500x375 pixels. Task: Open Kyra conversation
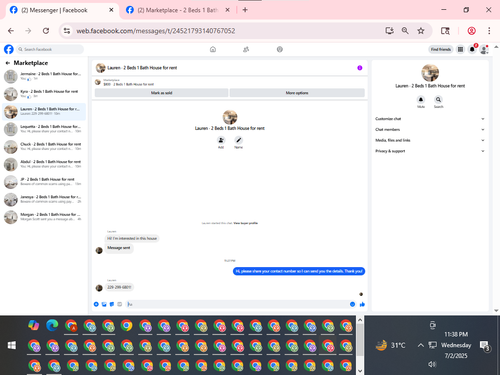pos(44,94)
